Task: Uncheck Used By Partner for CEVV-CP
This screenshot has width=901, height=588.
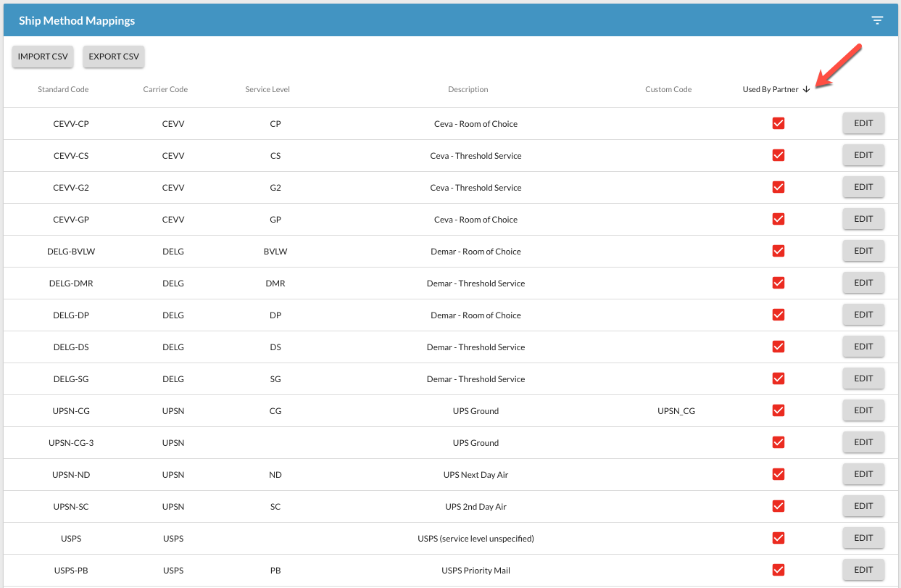Action: pyautogui.click(x=778, y=123)
